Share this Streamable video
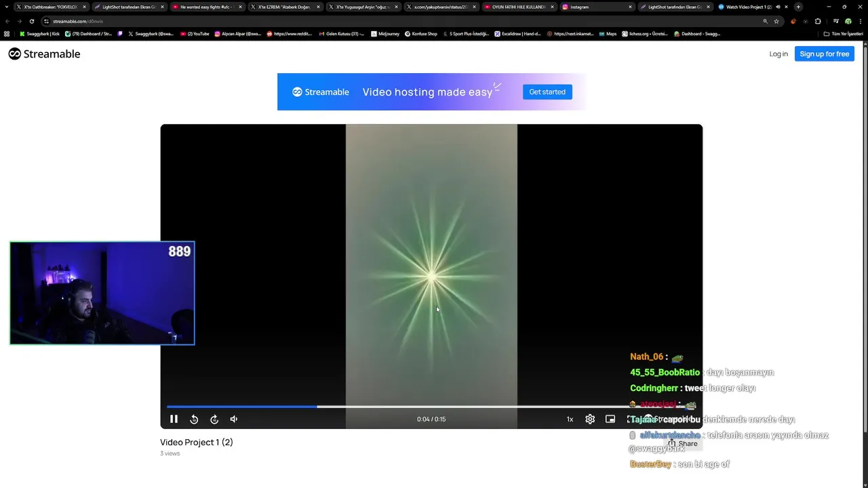The width and height of the screenshot is (868, 488). [x=682, y=444]
